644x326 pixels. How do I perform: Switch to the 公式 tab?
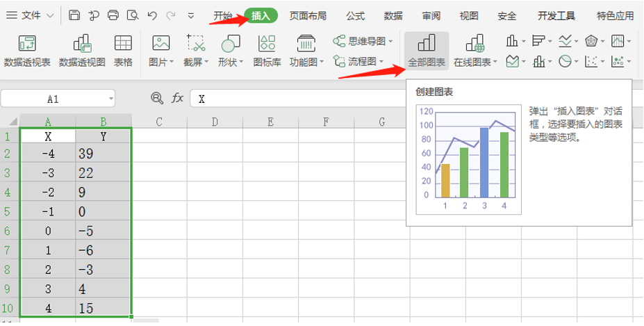point(355,16)
